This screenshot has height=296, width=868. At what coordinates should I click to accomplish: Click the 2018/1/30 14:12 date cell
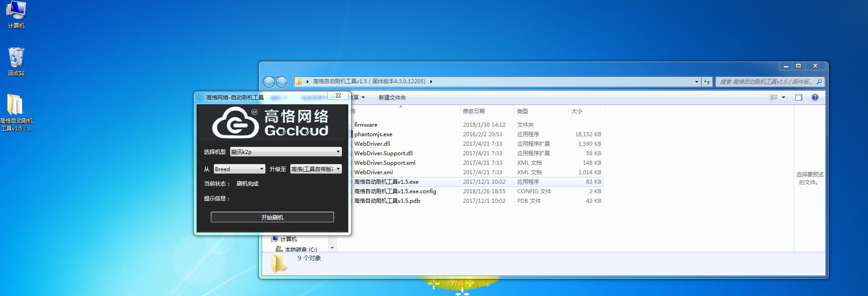(x=484, y=124)
